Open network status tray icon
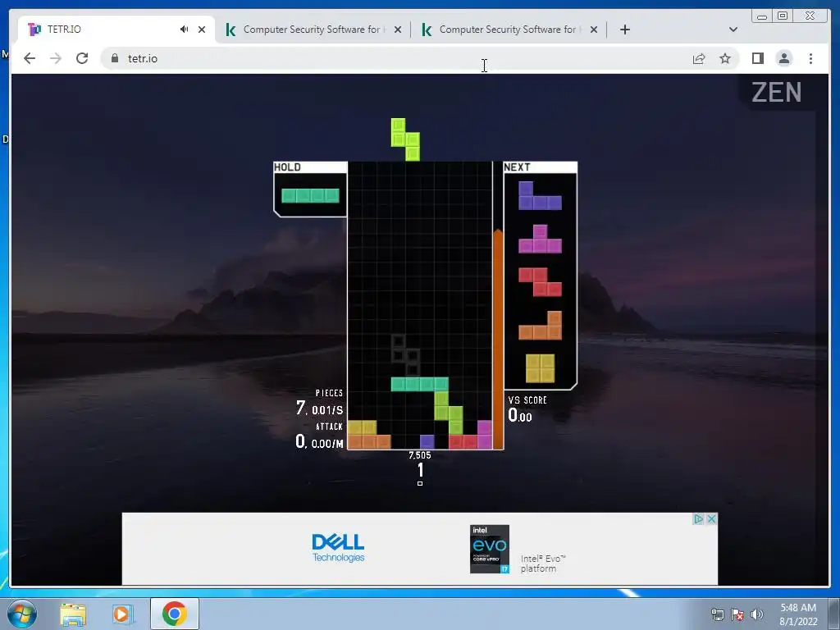The image size is (840, 630). [x=717, y=614]
